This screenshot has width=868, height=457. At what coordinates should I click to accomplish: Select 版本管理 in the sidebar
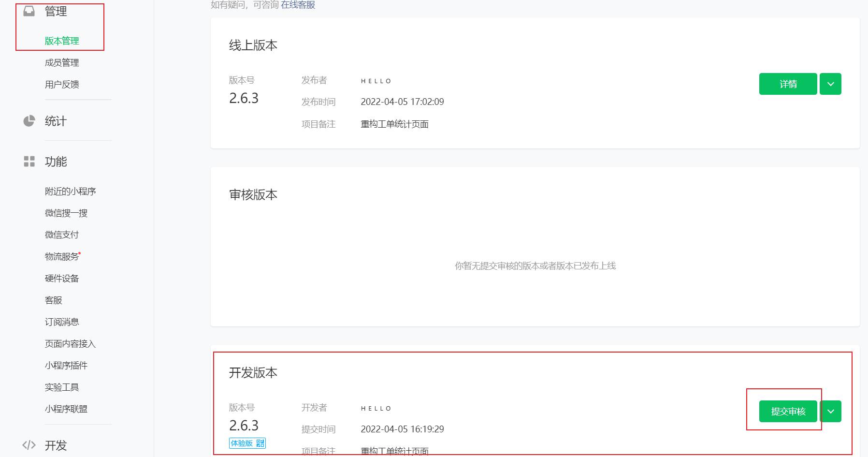(61, 41)
